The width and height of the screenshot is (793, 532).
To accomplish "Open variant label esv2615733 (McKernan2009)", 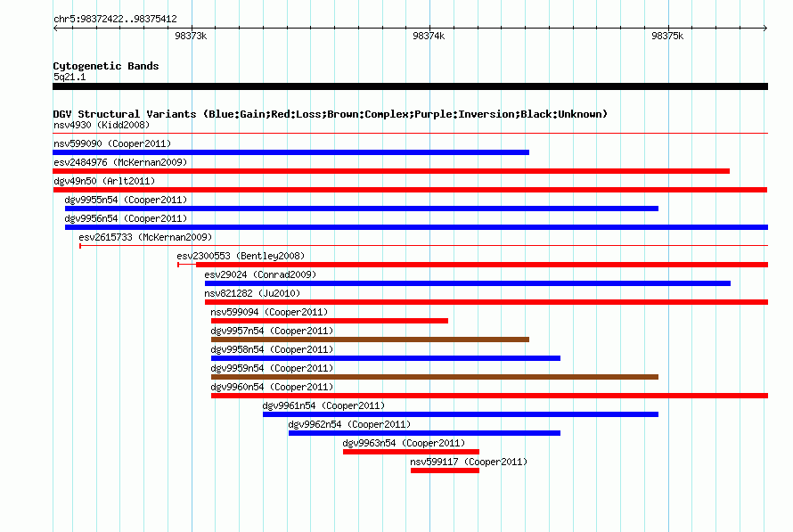I will click(145, 237).
